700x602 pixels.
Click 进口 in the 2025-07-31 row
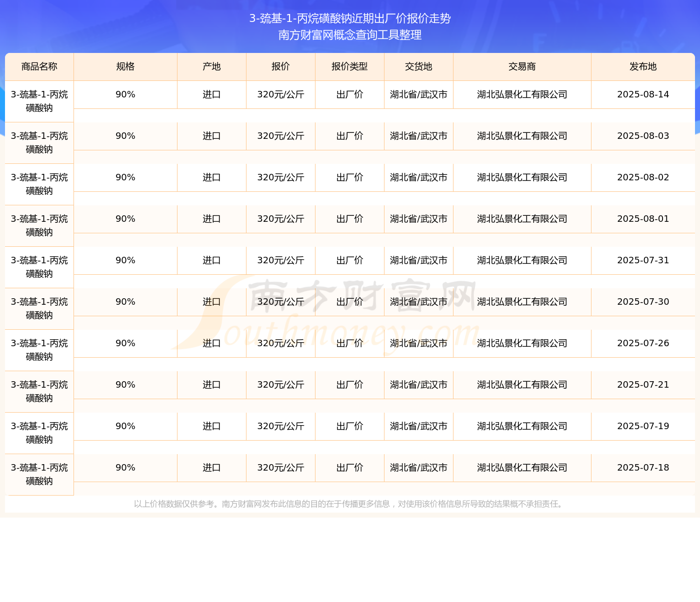pyautogui.click(x=211, y=260)
